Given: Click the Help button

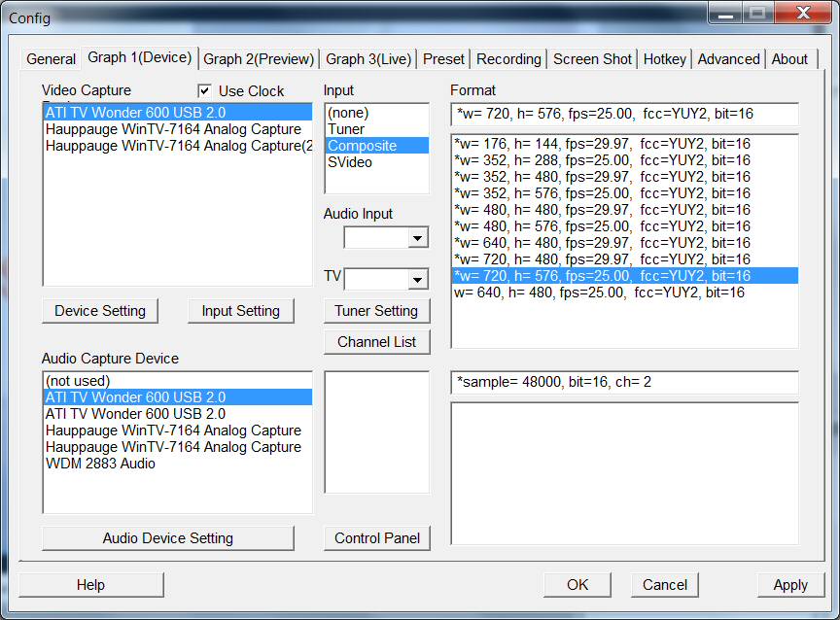Looking at the screenshot, I should pyautogui.click(x=91, y=585).
